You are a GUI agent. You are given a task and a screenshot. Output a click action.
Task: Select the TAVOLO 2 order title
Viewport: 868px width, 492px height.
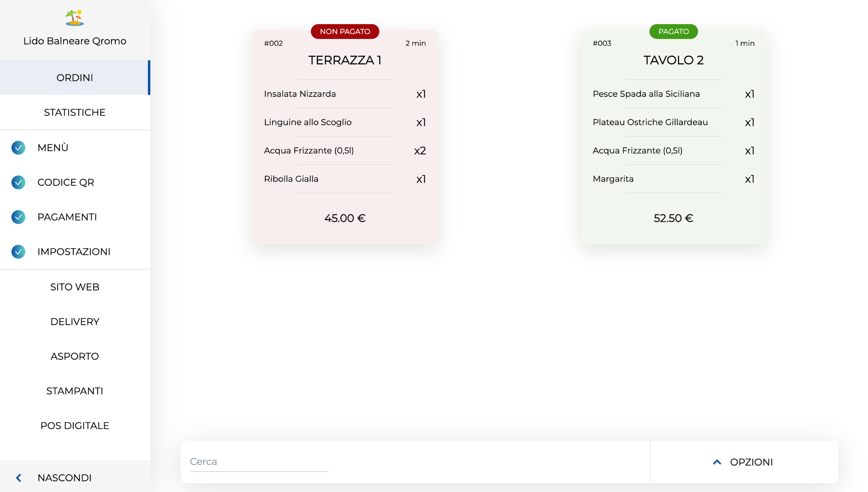point(673,60)
